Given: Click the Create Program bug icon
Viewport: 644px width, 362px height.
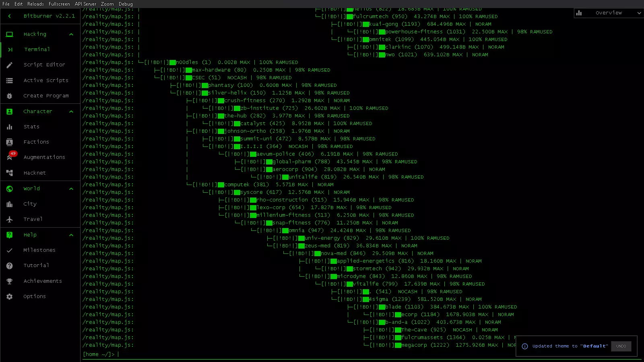Looking at the screenshot, I should tap(10, 96).
